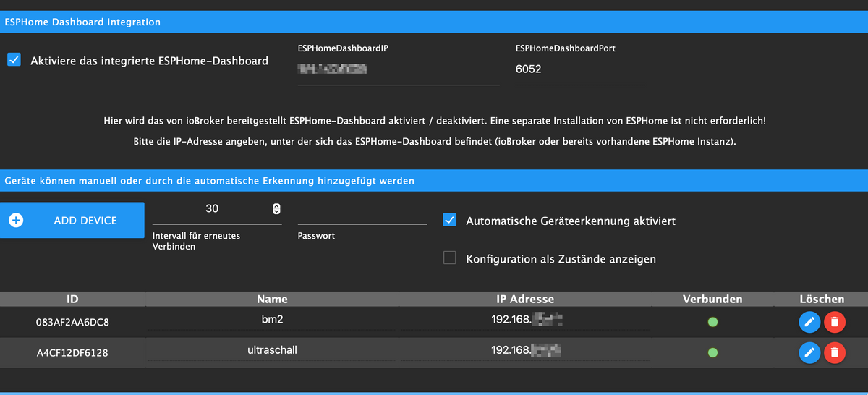Enable Konfiguration als Zustände anzeigen
The height and width of the screenshot is (395, 868).
[x=450, y=258]
